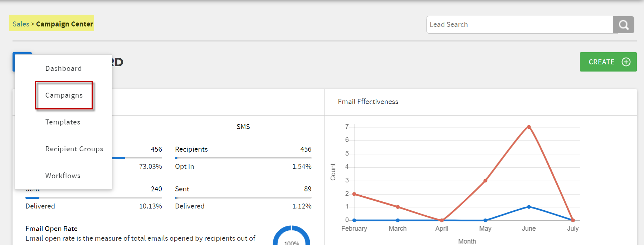Click the Count axis title

tap(333, 172)
